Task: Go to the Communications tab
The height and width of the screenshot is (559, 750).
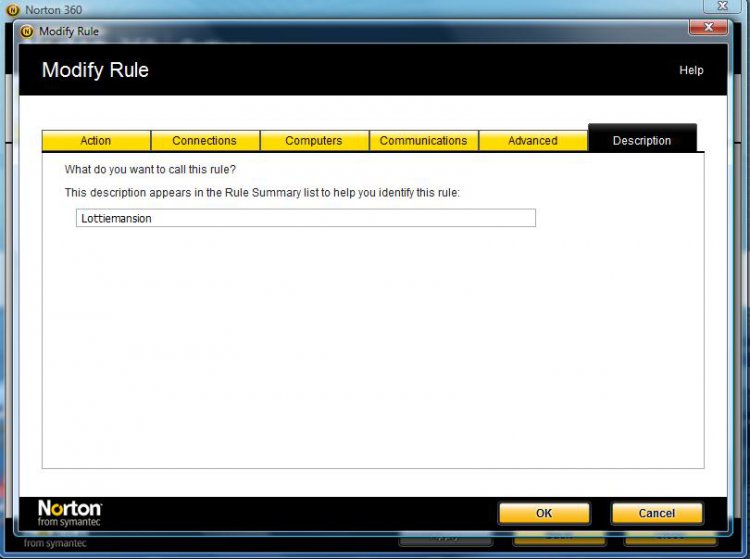Action: (423, 141)
